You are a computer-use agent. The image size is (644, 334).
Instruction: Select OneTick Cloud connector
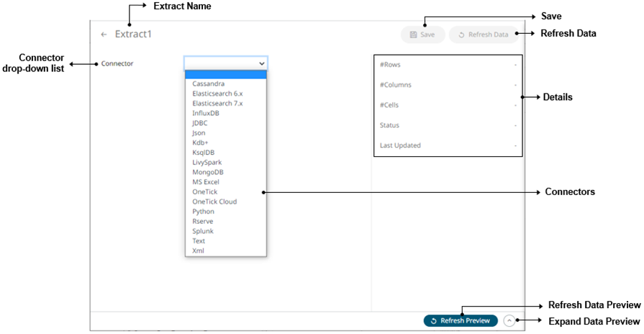click(226, 202)
